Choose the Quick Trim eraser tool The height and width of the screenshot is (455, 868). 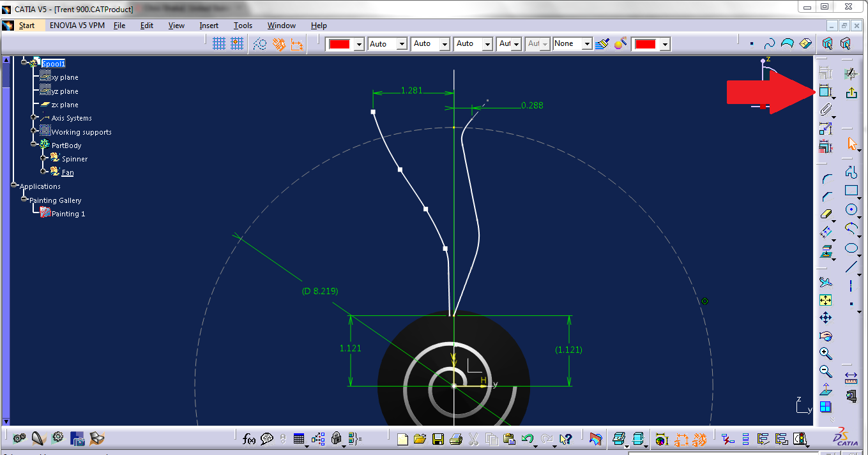826,214
